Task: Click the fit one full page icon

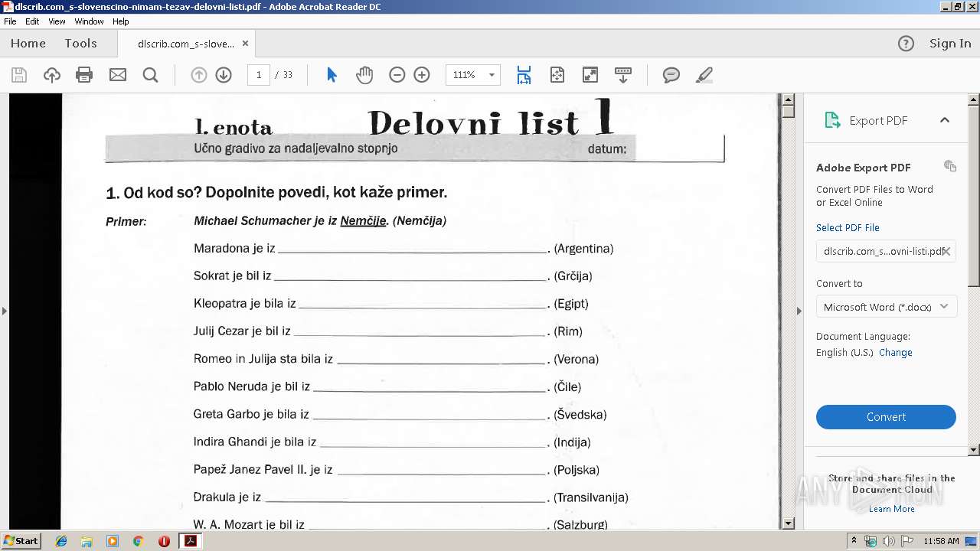Action: click(557, 75)
